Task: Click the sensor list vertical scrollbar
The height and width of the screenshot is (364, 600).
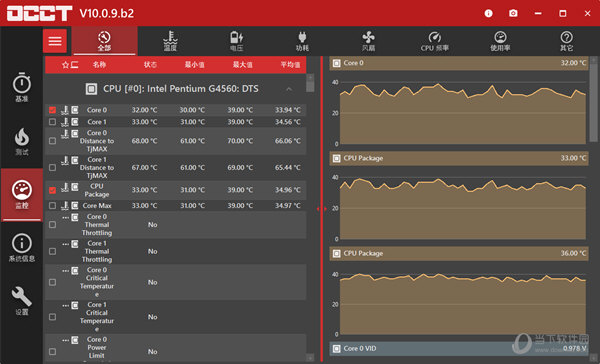Action: pos(310,83)
